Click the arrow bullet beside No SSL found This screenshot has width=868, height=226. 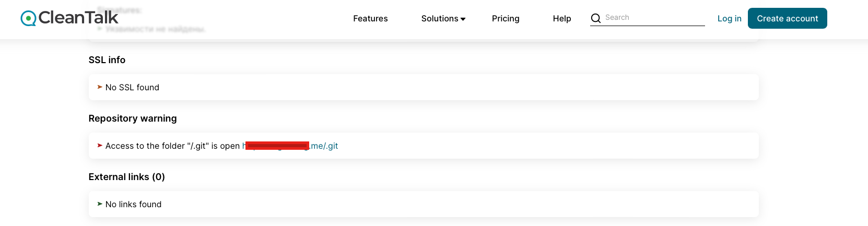tap(100, 87)
